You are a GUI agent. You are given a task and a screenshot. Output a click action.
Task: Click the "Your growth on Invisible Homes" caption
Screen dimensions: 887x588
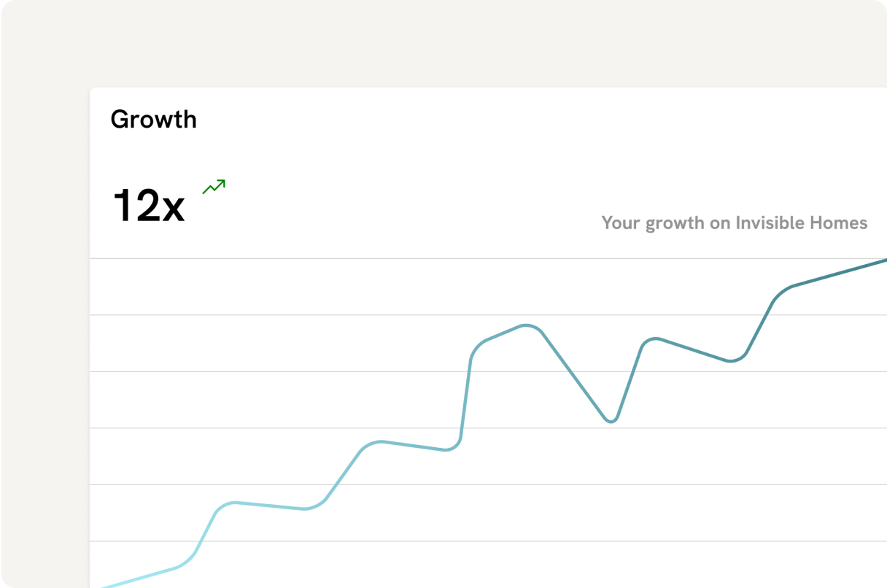[x=734, y=223]
